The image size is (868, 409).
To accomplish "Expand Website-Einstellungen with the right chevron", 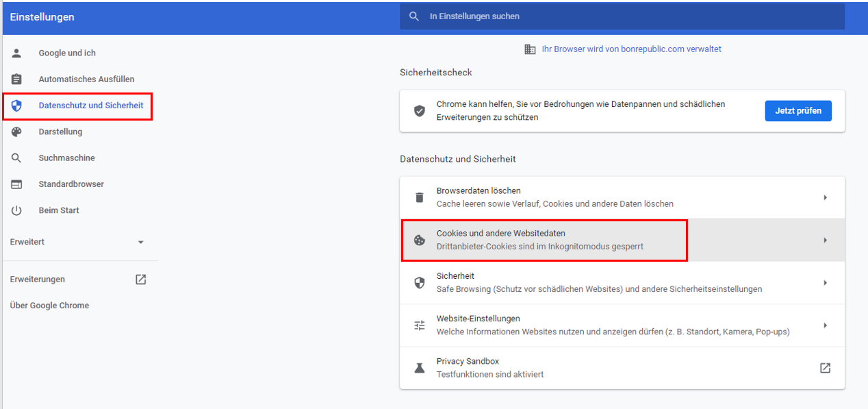I will [x=825, y=325].
